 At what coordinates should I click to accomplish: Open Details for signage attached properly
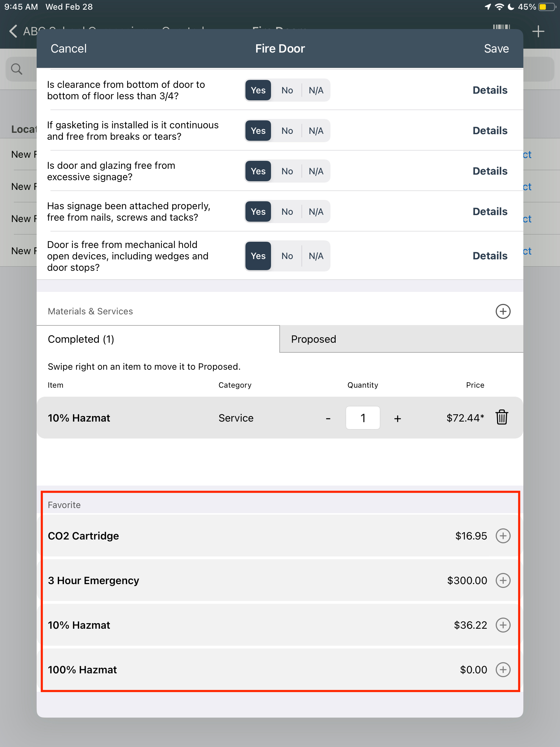(x=490, y=212)
